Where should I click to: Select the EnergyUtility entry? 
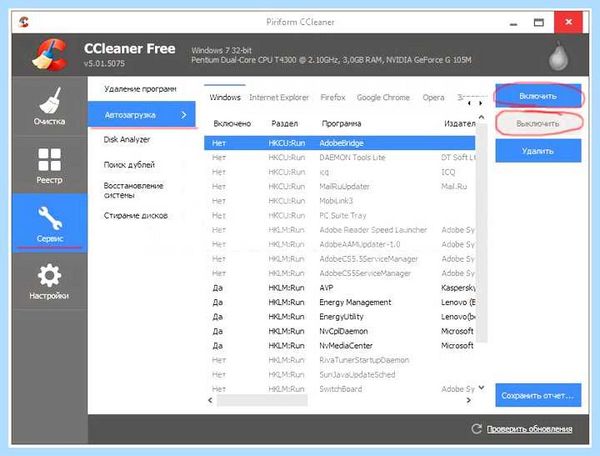point(340,317)
